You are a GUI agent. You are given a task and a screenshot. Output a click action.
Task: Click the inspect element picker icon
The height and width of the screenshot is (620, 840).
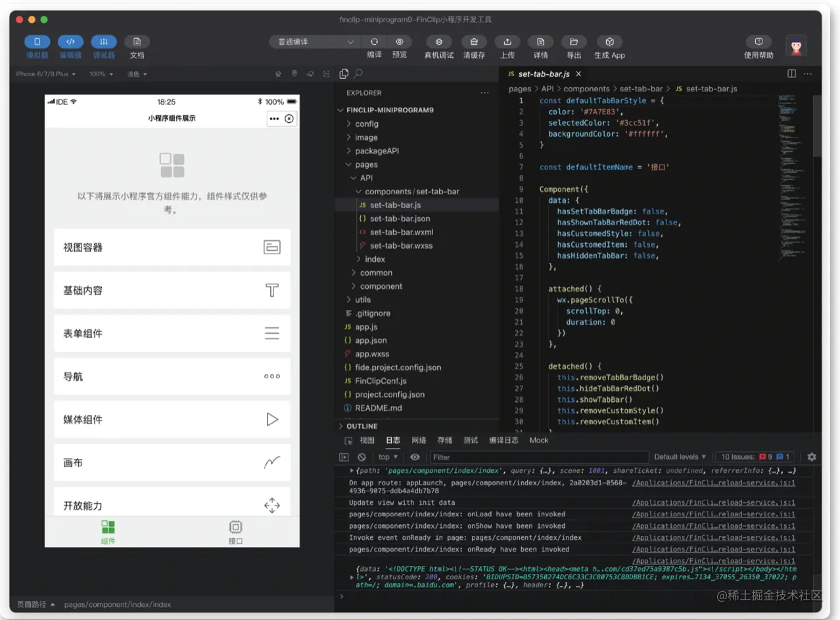pos(348,441)
